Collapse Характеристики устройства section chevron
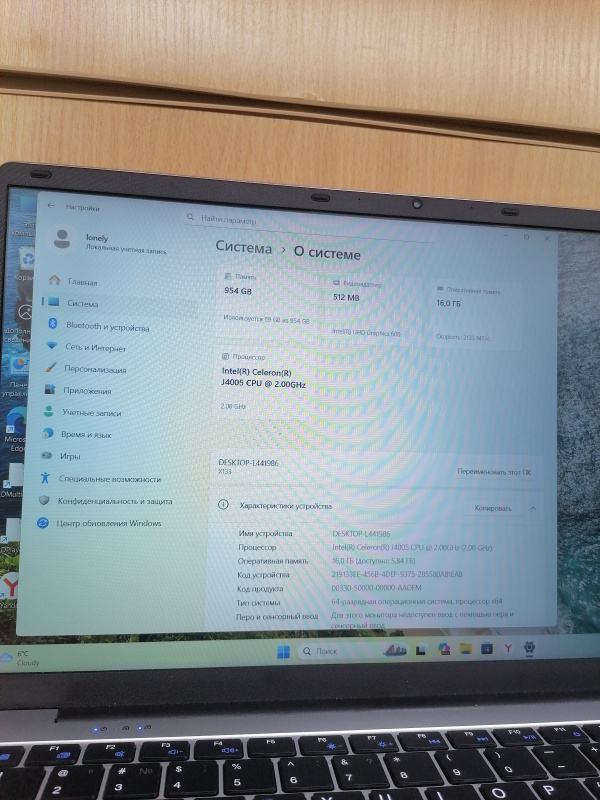Image resolution: width=600 pixels, height=800 pixels. [x=533, y=509]
